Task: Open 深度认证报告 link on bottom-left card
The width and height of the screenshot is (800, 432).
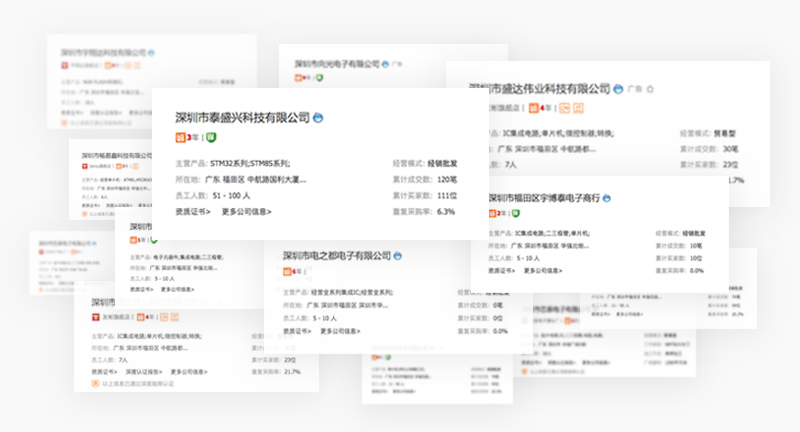Action: (x=144, y=372)
